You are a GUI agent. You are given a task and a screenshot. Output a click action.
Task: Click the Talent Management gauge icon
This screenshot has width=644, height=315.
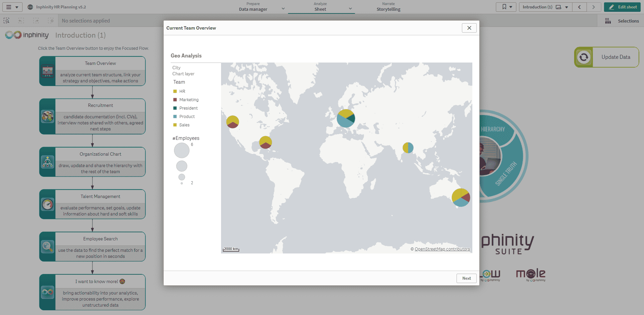coord(47,204)
